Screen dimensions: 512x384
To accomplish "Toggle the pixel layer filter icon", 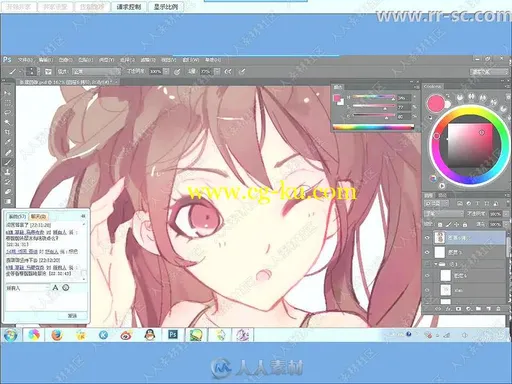I will tap(460, 203).
